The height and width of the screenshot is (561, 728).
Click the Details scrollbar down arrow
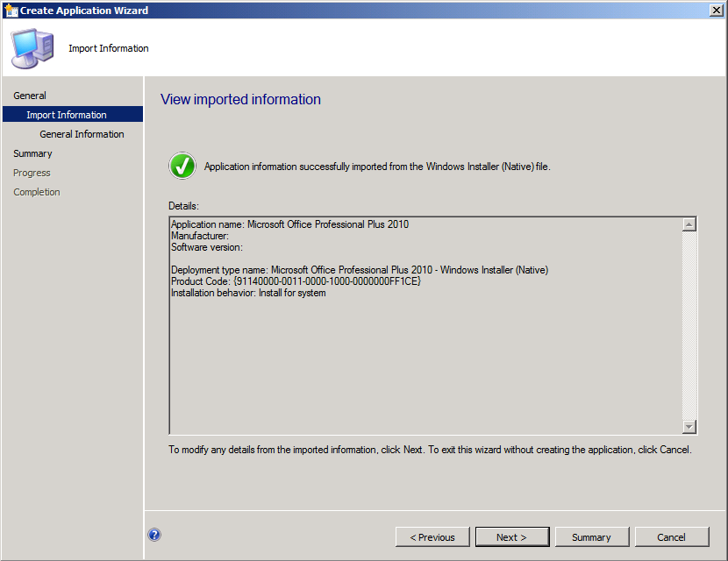(x=689, y=426)
